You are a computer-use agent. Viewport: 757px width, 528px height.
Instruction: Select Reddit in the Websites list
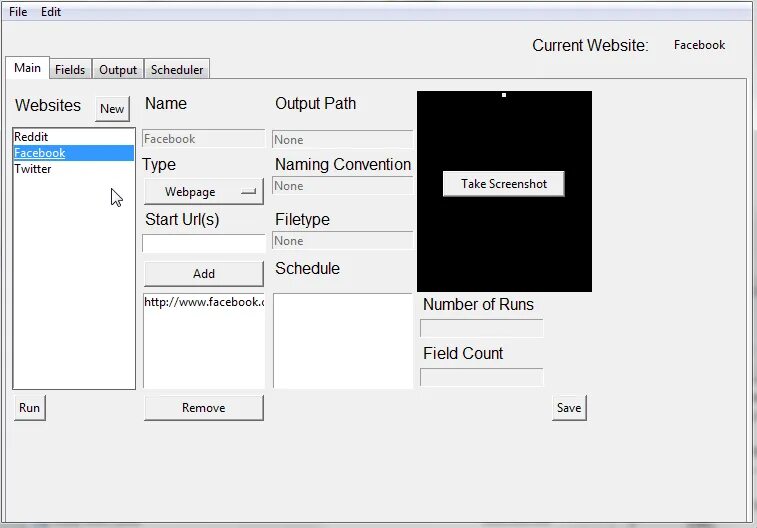click(73, 137)
